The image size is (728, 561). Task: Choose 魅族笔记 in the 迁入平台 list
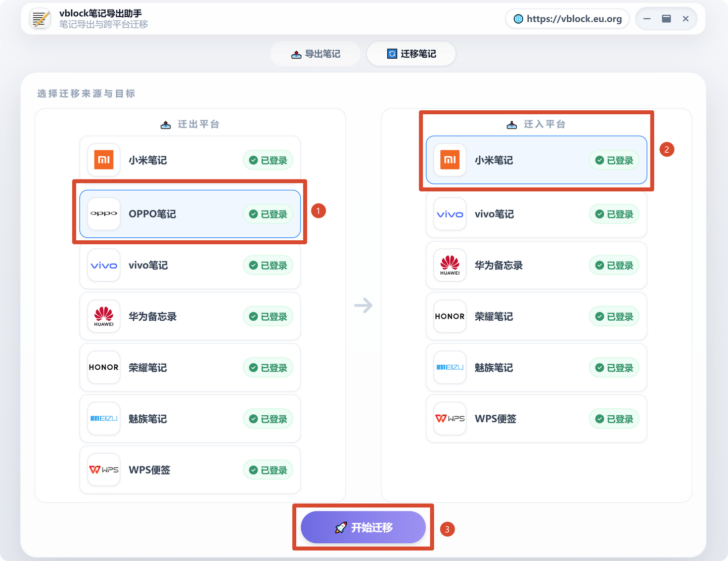536,367
